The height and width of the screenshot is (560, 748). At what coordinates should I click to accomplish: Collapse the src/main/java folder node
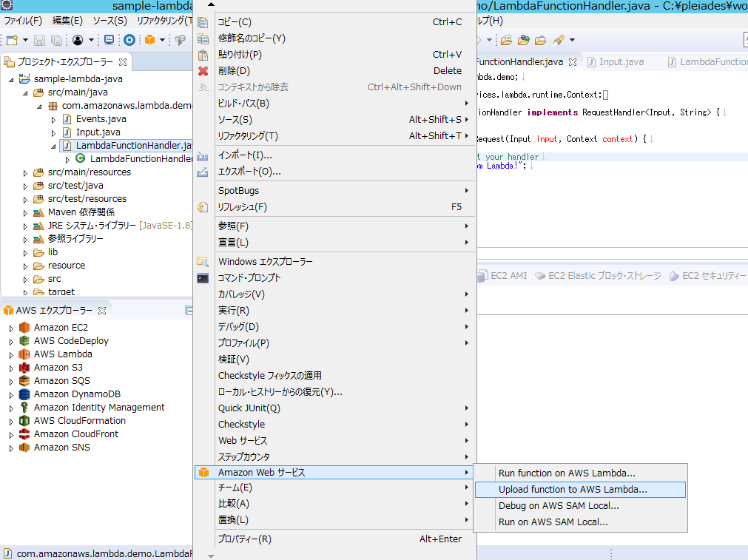pyautogui.click(x=25, y=93)
